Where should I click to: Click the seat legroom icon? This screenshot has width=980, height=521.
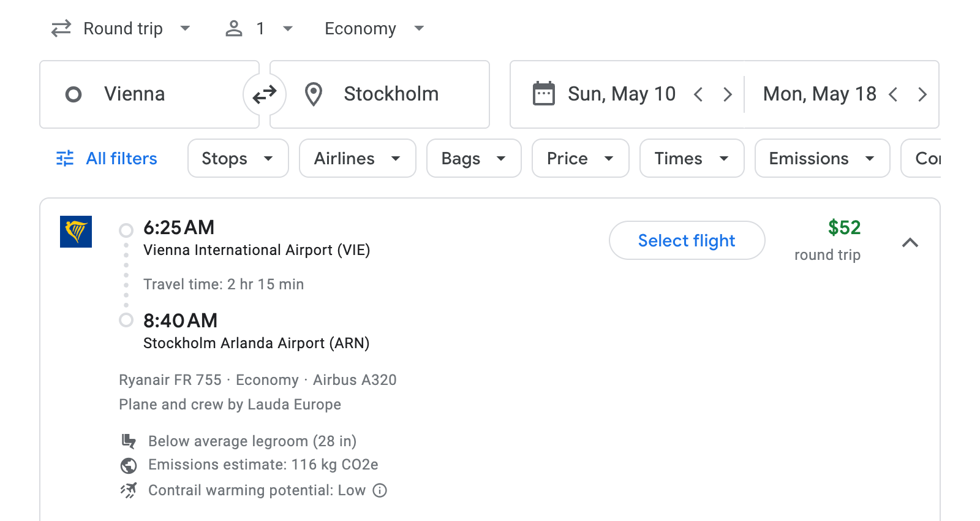point(129,441)
